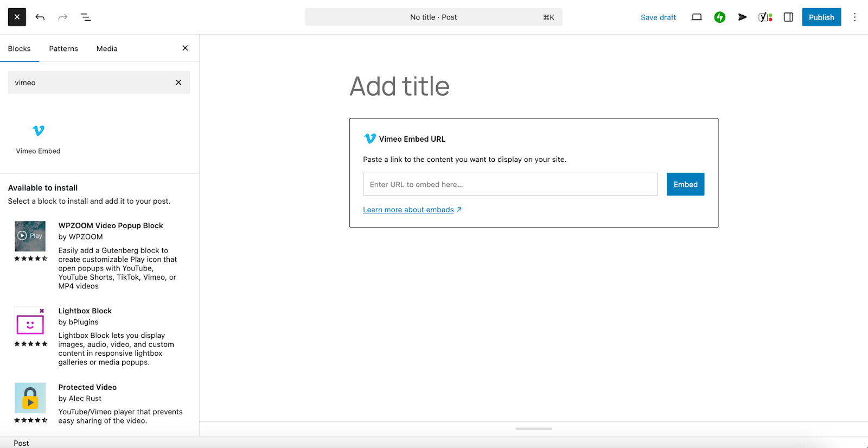868x448 pixels.
Task: Switch to the Media tab
Action: click(x=107, y=49)
